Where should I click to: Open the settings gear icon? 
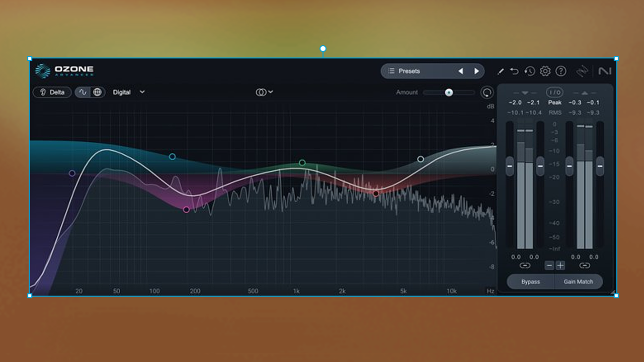tap(544, 71)
